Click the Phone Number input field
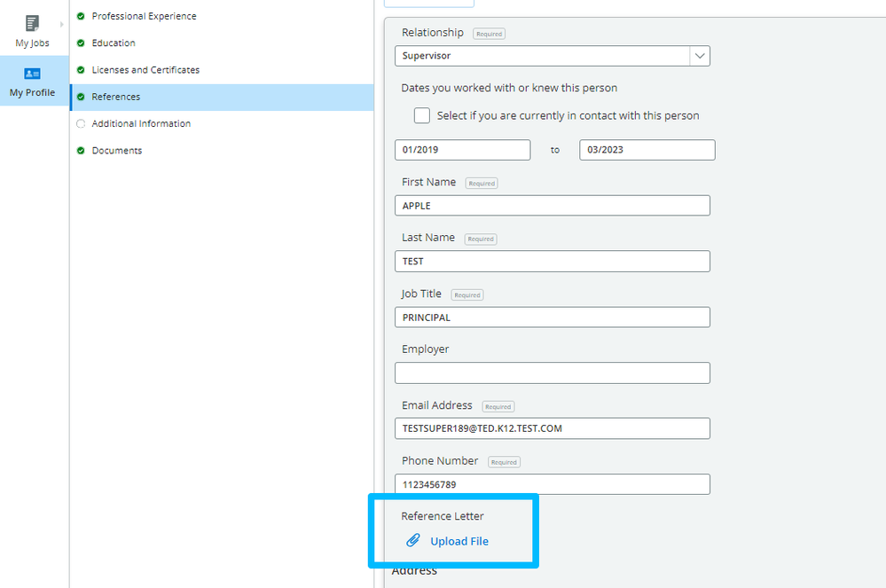The width and height of the screenshot is (886, 588). 552,483
